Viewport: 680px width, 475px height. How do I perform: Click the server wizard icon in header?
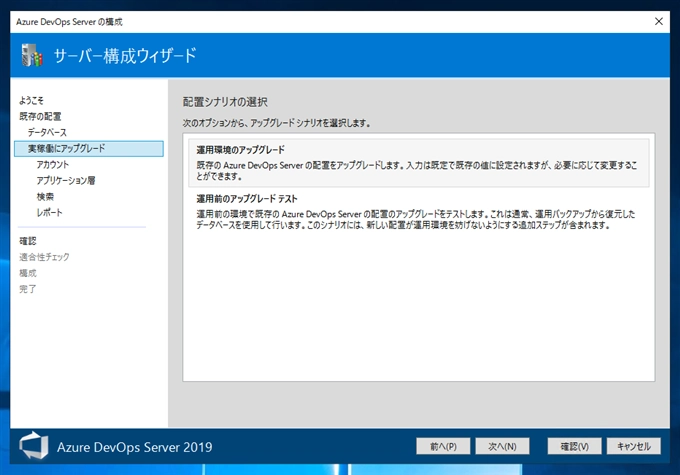coord(32,56)
